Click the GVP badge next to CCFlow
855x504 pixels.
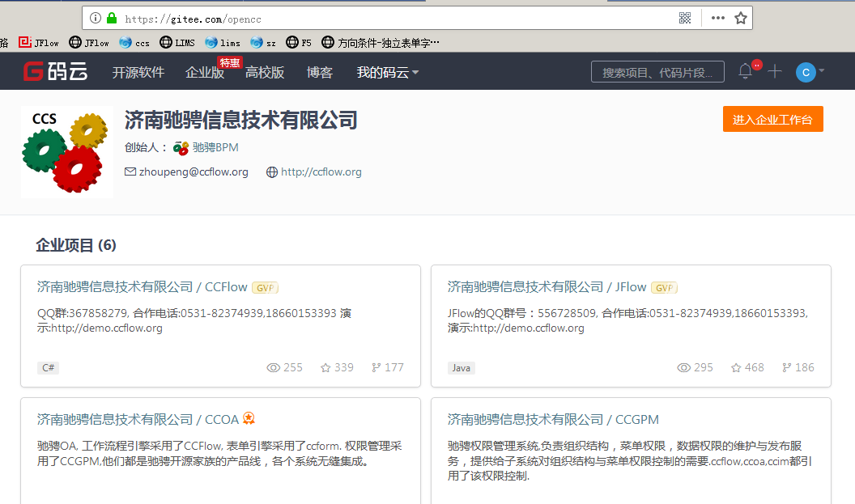click(x=265, y=287)
